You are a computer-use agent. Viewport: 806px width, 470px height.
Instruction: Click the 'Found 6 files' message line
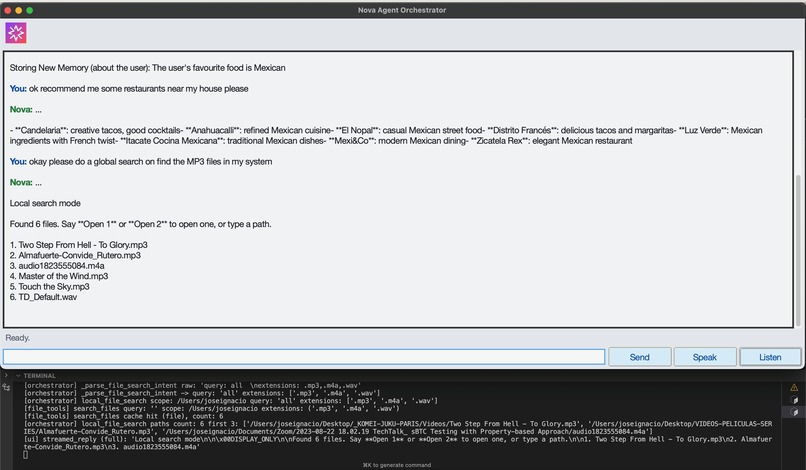point(140,224)
